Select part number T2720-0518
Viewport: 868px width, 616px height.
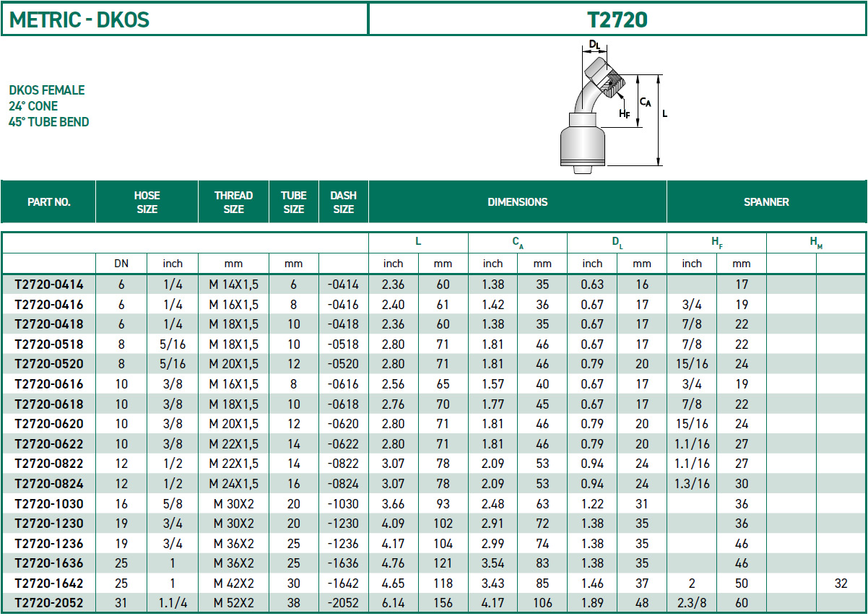[49, 344]
